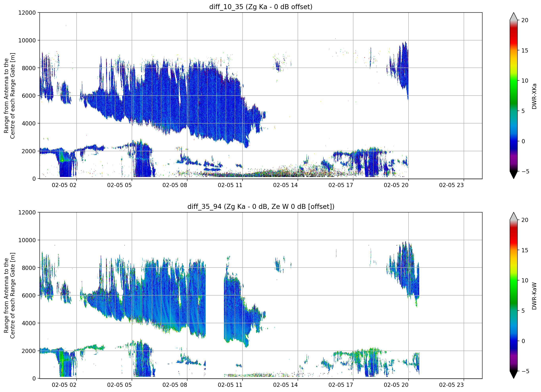Click the "02-05 23" time tick under diff_35_94 plot
Viewport: 541px width, 392px height.
point(452,385)
